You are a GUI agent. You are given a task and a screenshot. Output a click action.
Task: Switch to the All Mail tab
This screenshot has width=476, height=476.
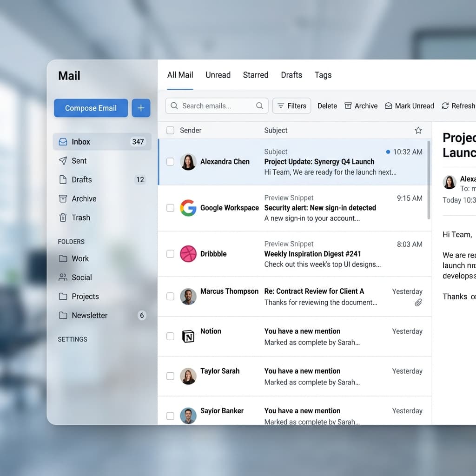point(180,75)
